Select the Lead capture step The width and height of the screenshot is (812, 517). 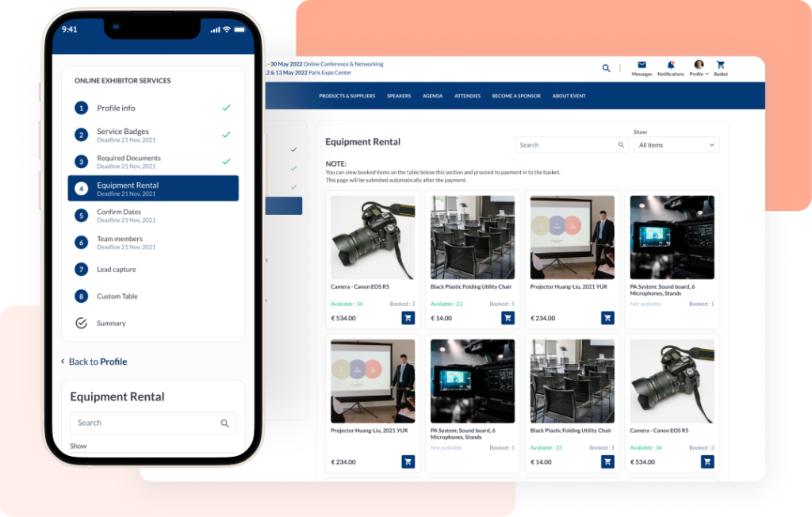153,270
